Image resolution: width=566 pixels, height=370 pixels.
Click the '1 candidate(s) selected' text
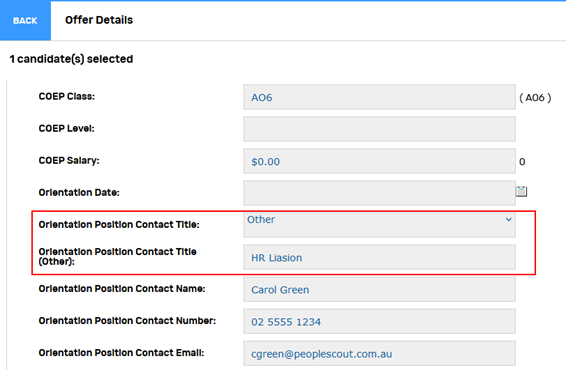point(71,59)
